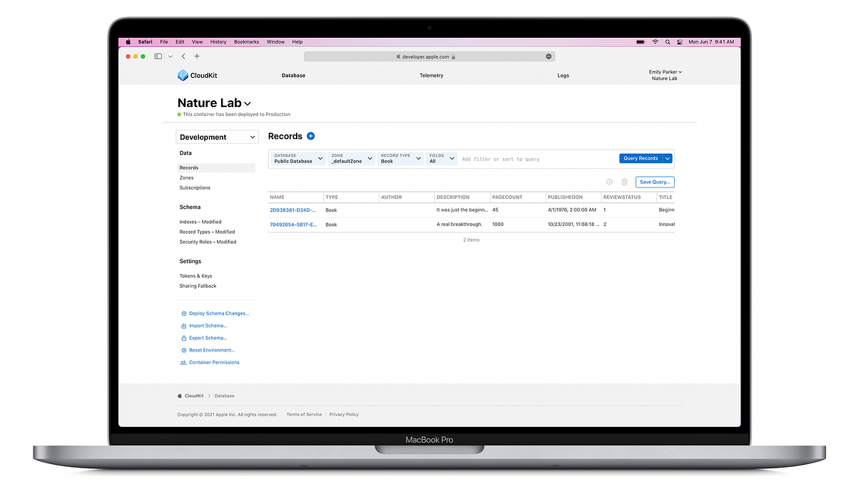Click the Save Query button

coord(654,182)
